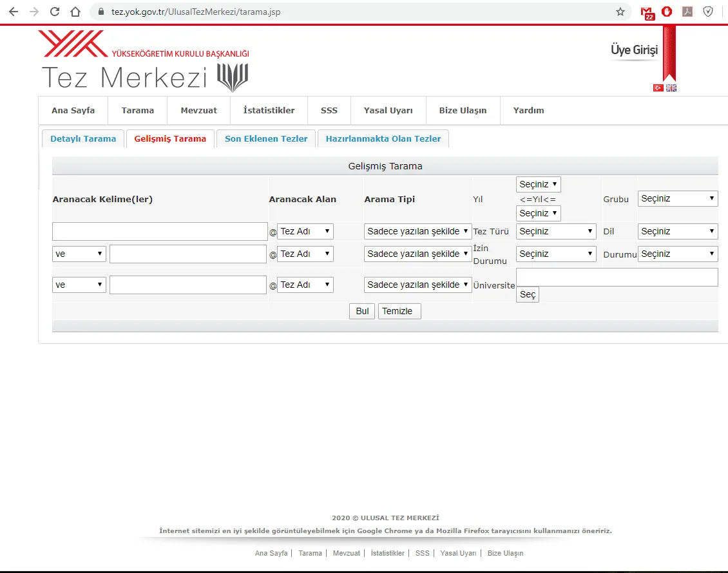Open the upper Yıl Seçiniz dropdown
The width and height of the screenshot is (728, 573).
(x=538, y=184)
